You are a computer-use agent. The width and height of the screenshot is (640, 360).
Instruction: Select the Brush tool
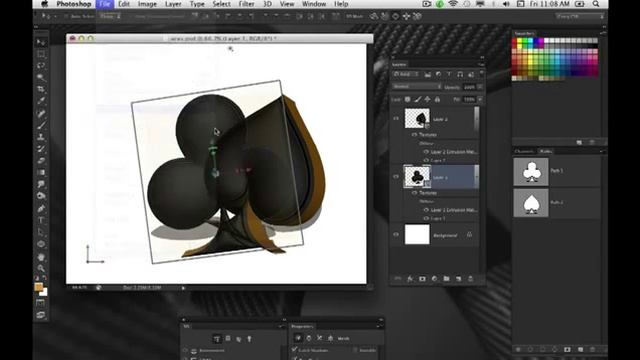click(41, 125)
